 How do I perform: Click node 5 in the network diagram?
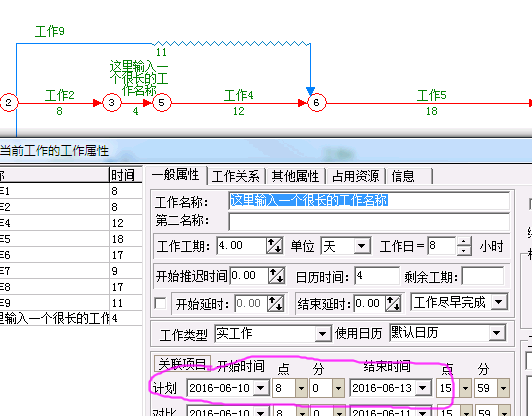tap(162, 103)
